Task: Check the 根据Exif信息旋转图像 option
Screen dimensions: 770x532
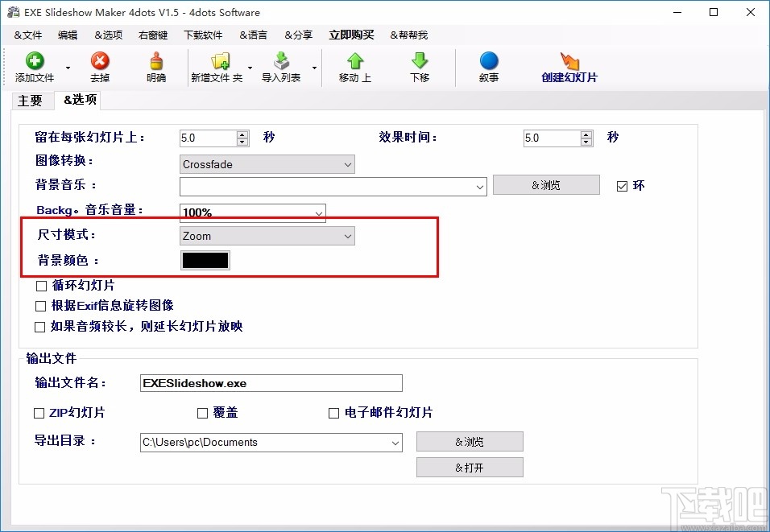Action: tap(39, 306)
